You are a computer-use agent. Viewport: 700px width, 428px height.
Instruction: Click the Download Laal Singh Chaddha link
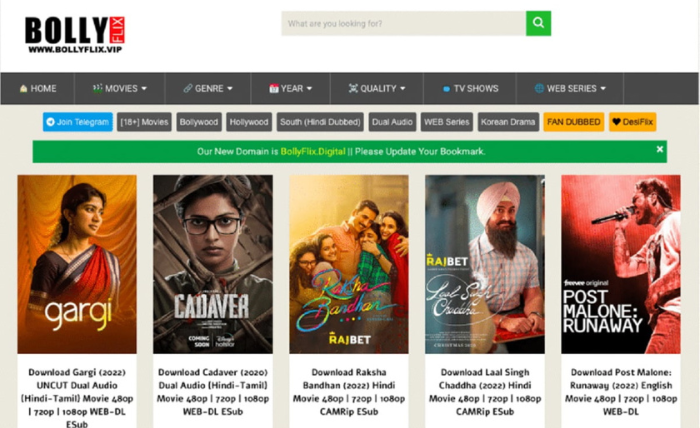pos(485,392)
